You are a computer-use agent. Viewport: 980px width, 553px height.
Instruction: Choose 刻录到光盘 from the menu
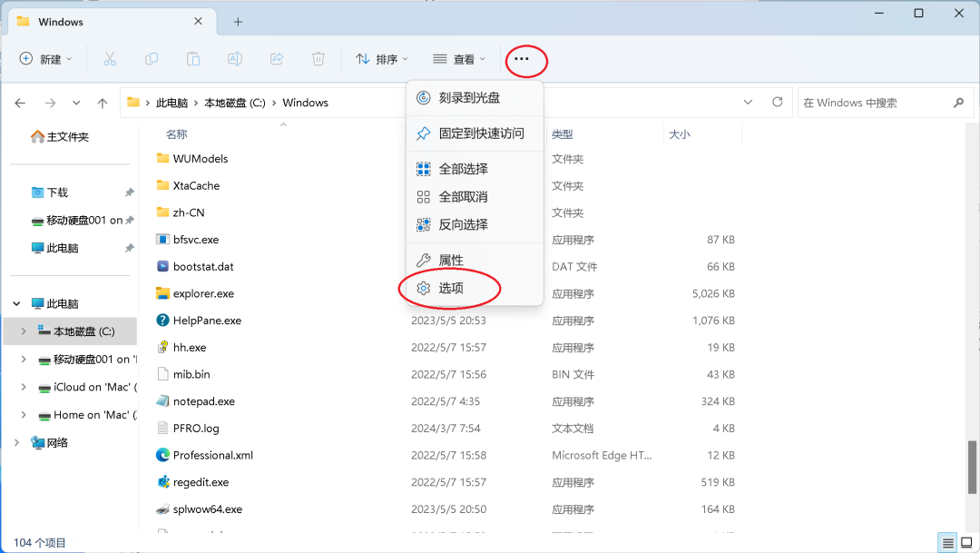(x=475, y=97)
